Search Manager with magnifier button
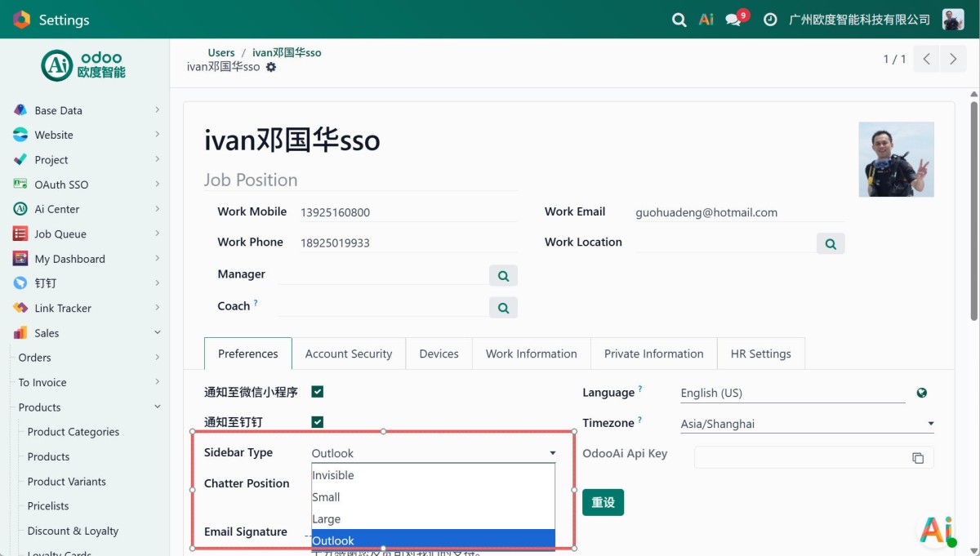The image size is (980, 556). click(503, 276)
